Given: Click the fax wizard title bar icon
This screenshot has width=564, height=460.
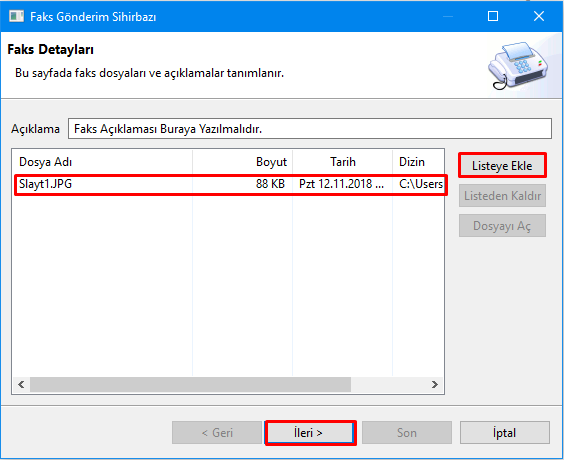Looking at the screenshot, I should pos(17,16).
